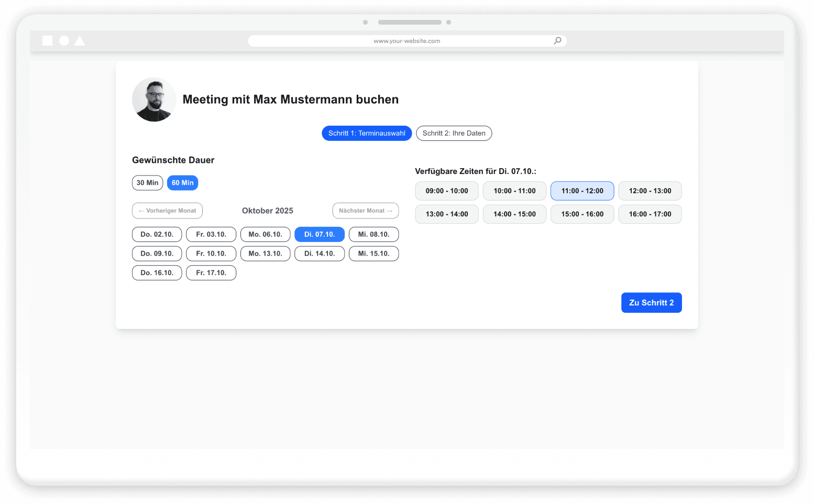This screenshot has height=504, width=814.
Task: Select date Di. 14.10.
Action: [319, 254]
